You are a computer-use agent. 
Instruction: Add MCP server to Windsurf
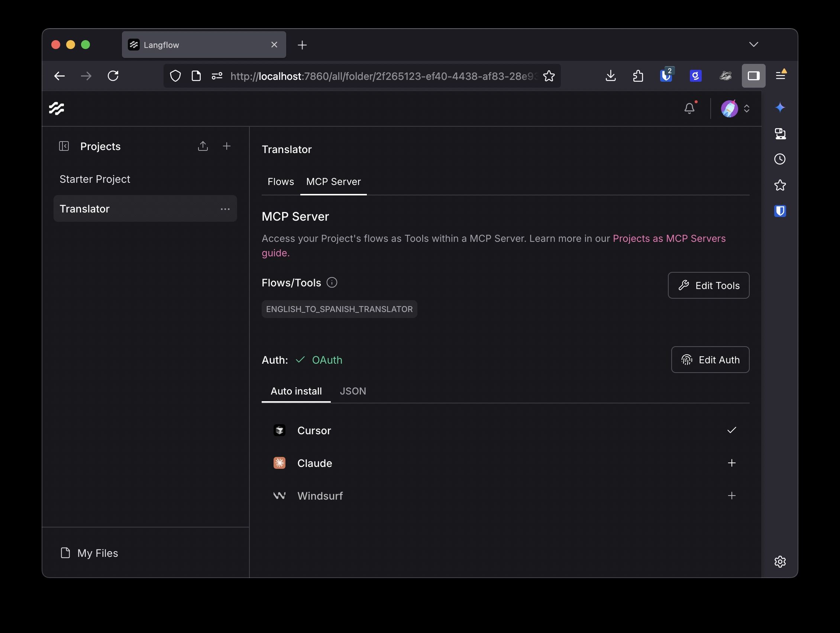click(x=731, y=496)
